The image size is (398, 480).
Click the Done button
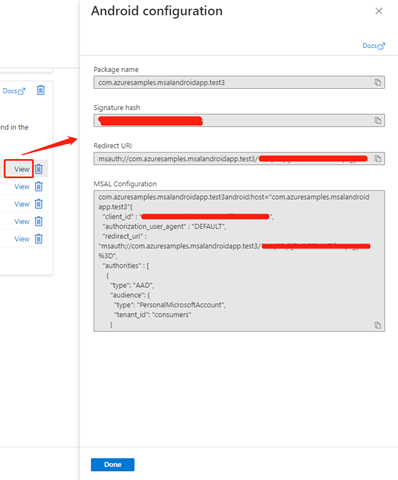(x=113, y=465)
